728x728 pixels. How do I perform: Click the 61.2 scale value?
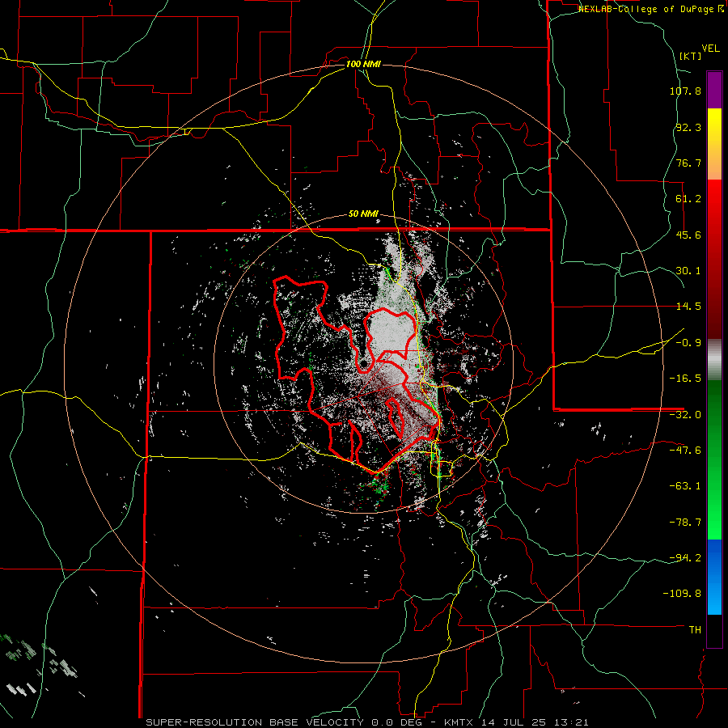688,199
